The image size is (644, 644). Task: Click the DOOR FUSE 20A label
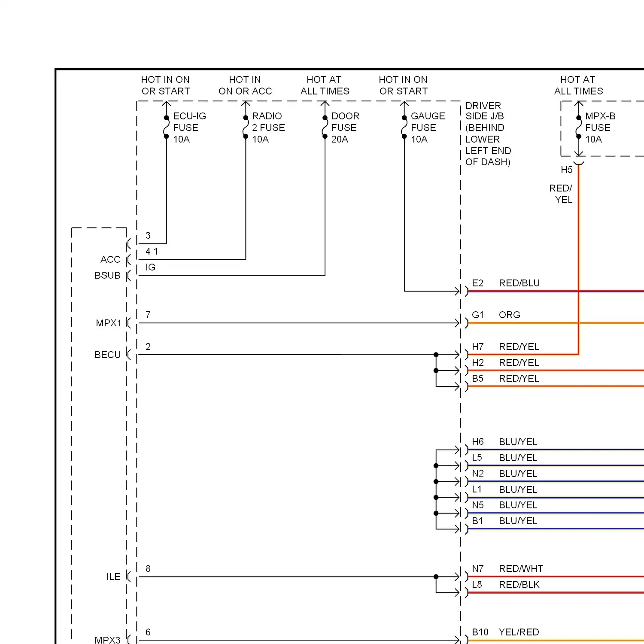pos(345,128)
